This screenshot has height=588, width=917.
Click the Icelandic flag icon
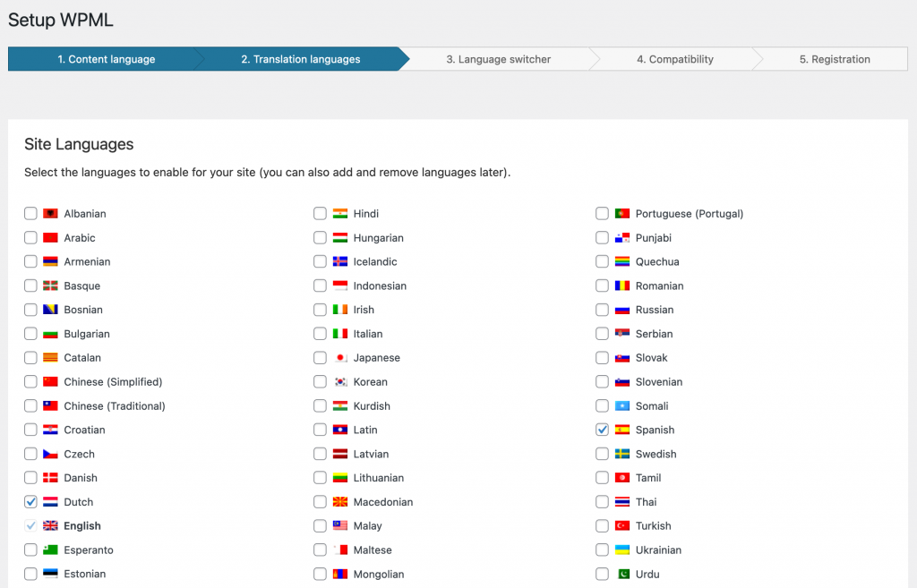[339, 262]
